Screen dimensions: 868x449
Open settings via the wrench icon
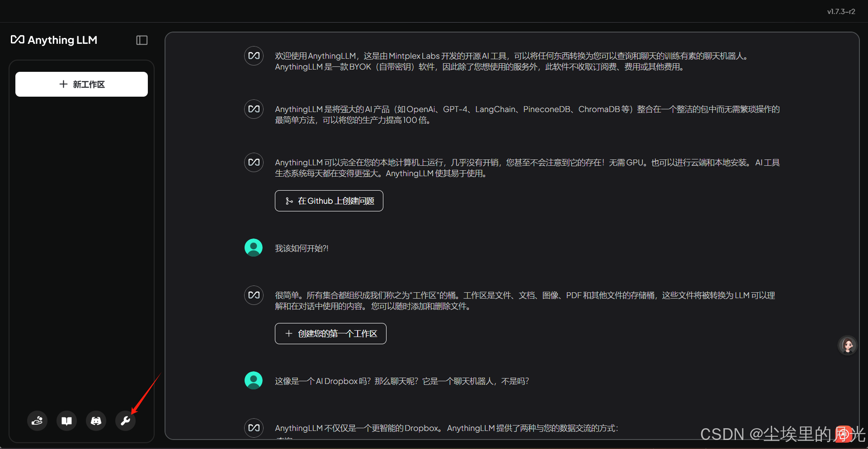point(126,421)
